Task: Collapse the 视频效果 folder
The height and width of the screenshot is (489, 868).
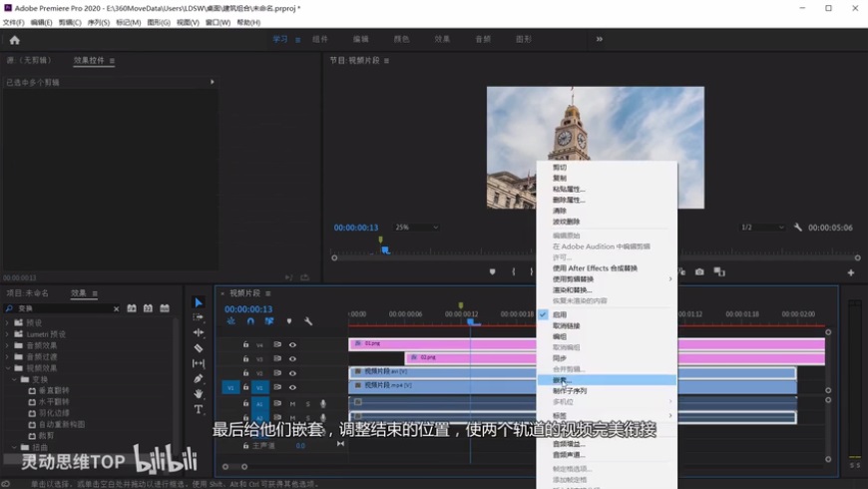Action: [x=8, y=368]
